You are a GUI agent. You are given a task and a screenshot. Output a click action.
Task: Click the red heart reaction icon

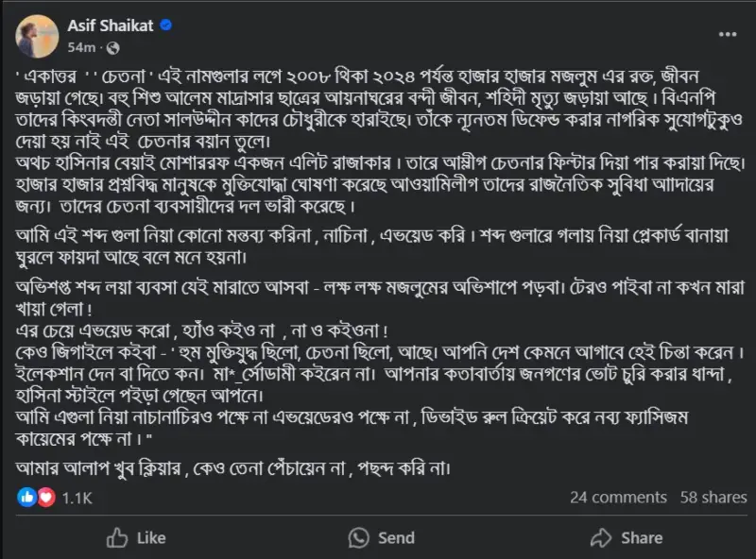(x=45, y=498)
